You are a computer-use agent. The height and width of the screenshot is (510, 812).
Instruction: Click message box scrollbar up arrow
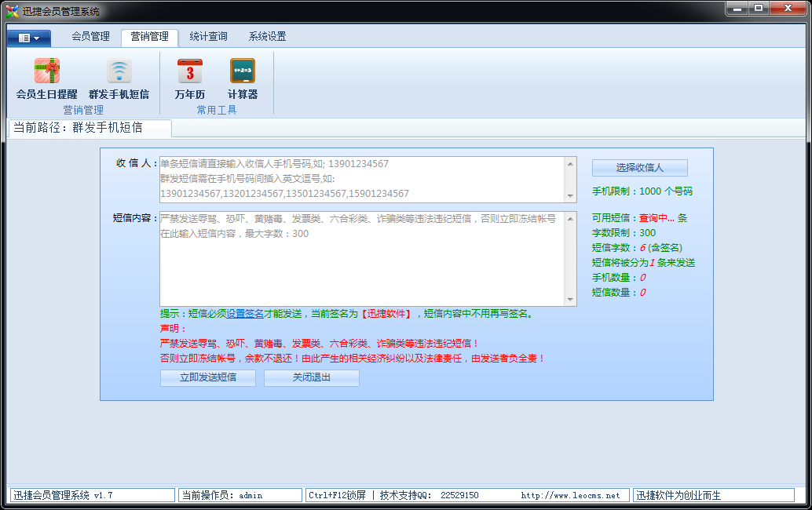tap(570, 219)
